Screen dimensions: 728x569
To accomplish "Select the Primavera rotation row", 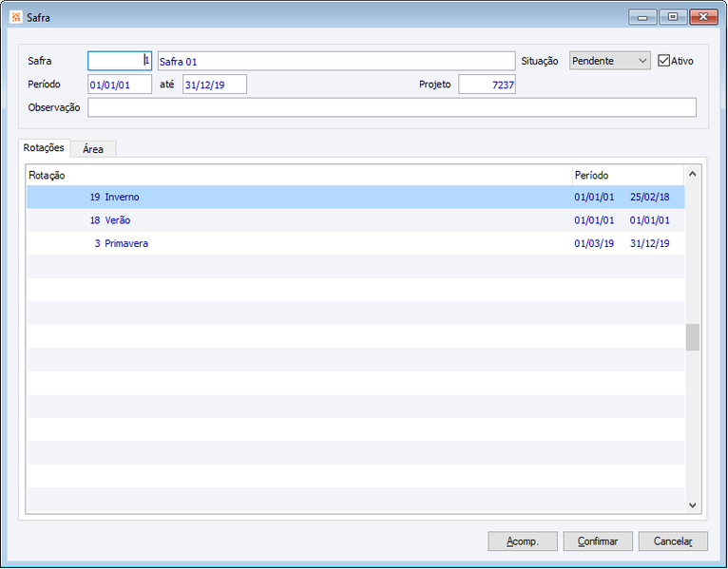I will 355,243.
